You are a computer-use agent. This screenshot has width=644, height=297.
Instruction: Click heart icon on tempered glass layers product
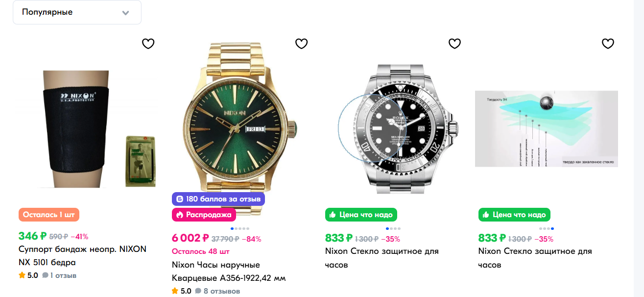(608, 44)
